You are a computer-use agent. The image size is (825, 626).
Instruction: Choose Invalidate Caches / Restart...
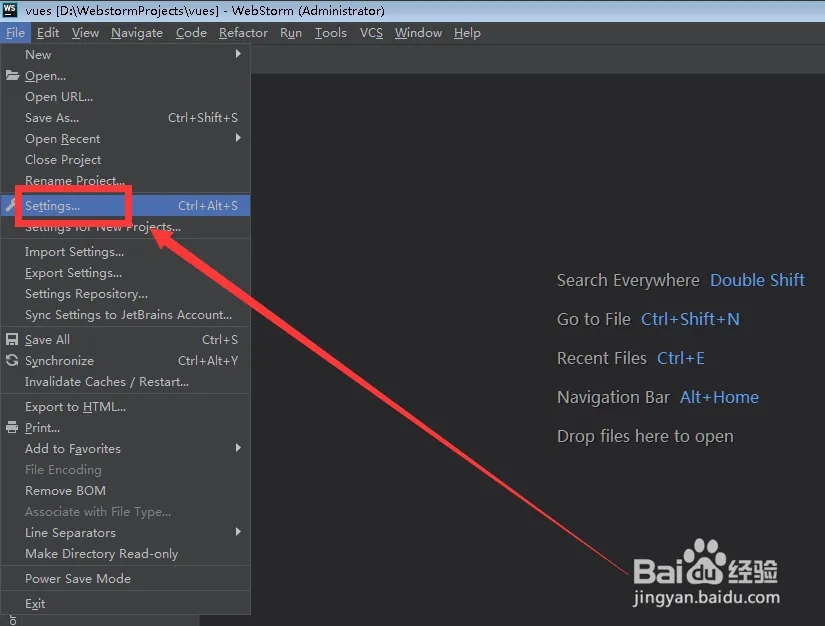125,382
